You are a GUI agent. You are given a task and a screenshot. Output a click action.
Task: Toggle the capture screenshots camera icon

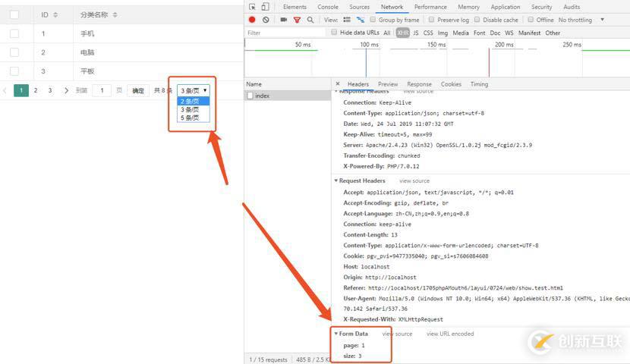click(283, 20)
